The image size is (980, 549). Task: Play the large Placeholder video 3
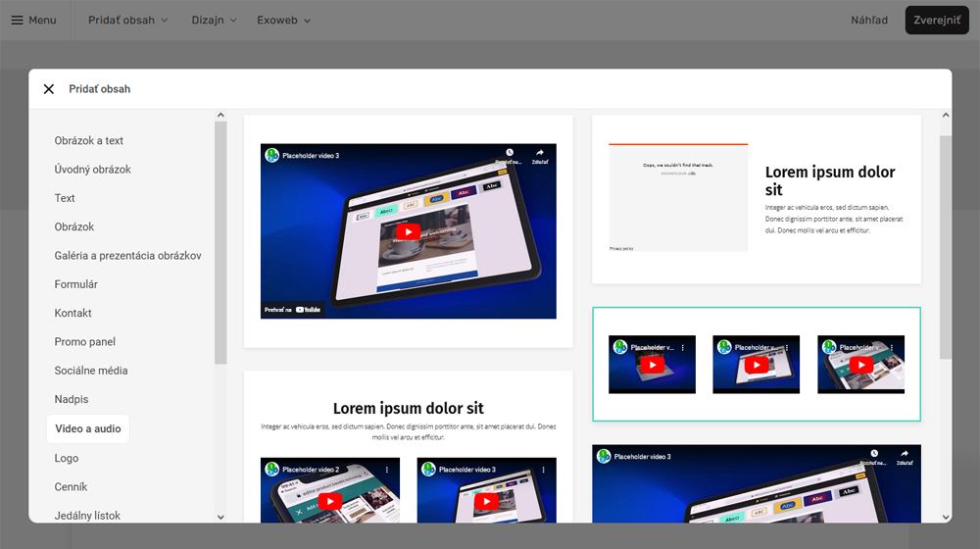point(408,232)
